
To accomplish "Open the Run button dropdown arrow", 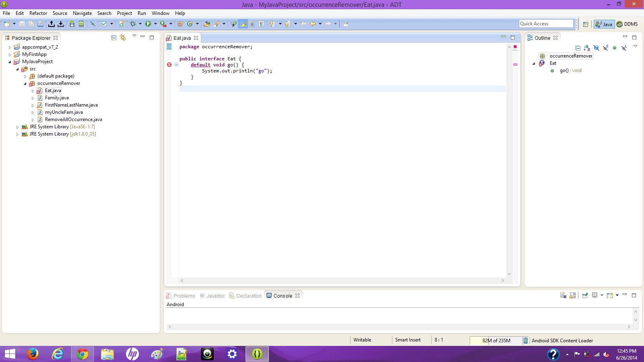I will tap(155, 24).
